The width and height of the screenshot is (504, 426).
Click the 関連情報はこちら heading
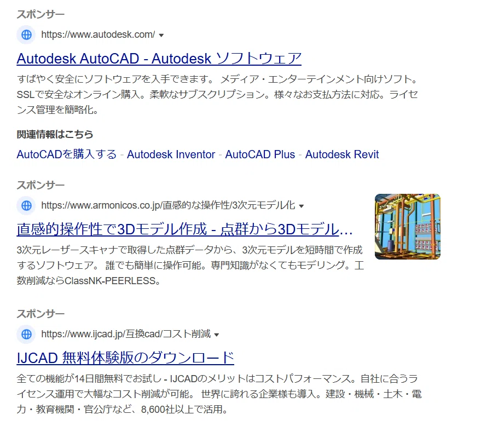[55, 134]
